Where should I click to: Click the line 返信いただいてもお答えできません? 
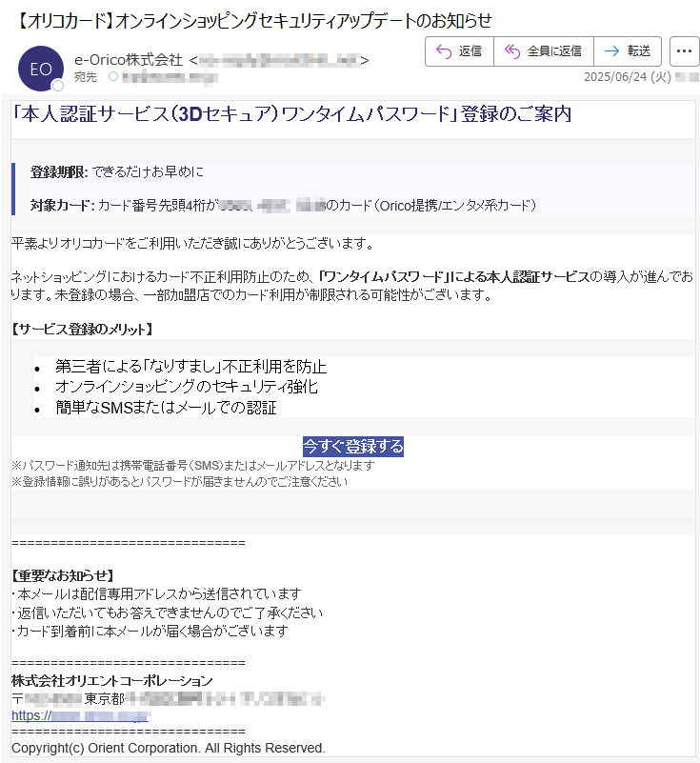168,612
